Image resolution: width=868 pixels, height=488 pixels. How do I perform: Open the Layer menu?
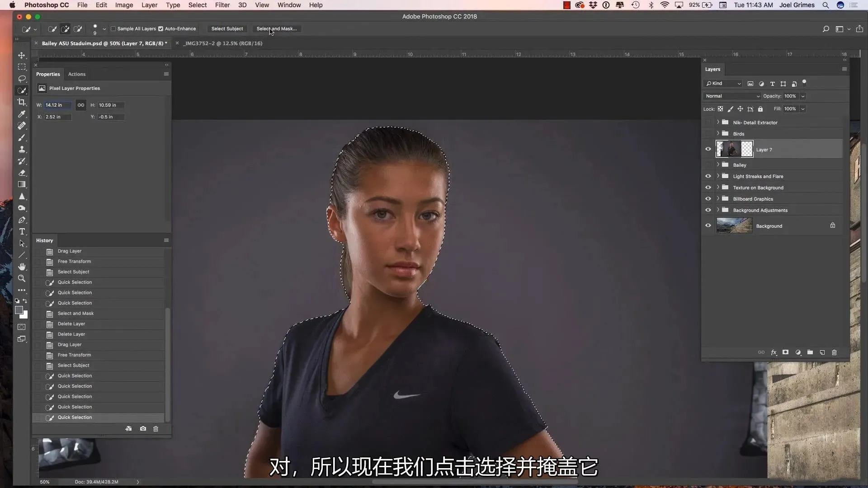[x=149, y=5]
